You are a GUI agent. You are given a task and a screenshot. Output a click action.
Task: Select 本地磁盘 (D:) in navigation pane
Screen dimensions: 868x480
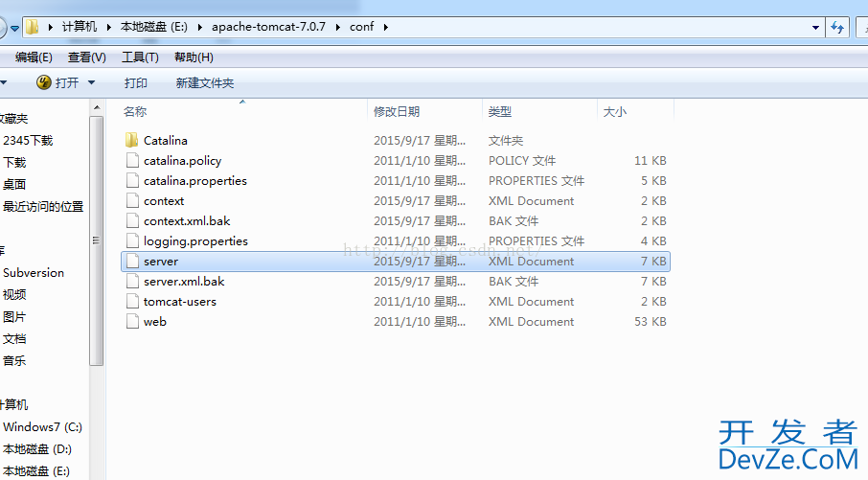(37, 449)
